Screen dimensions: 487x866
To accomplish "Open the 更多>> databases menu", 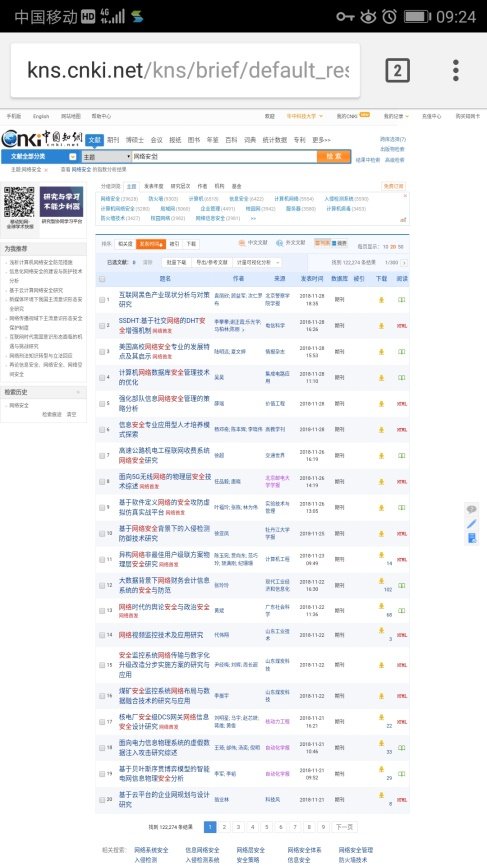I will 321,140.
